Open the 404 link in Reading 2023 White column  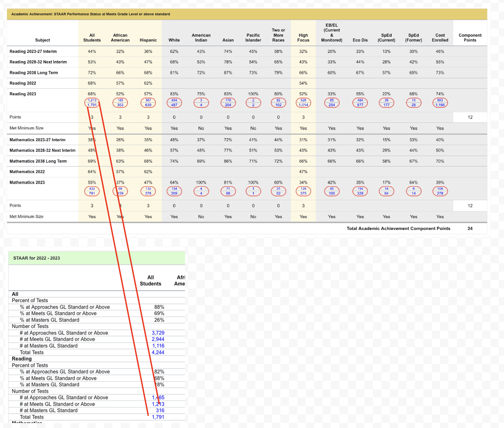[x=174, y=100]
